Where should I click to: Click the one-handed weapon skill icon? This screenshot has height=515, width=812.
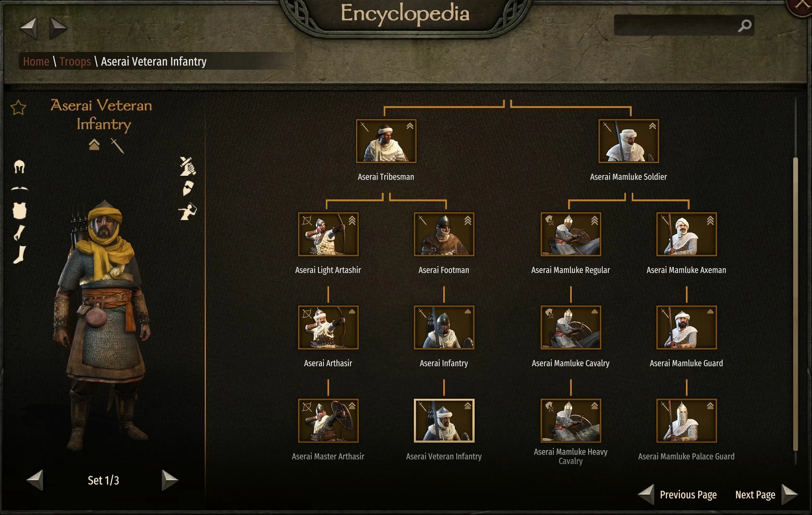[187, 166]
